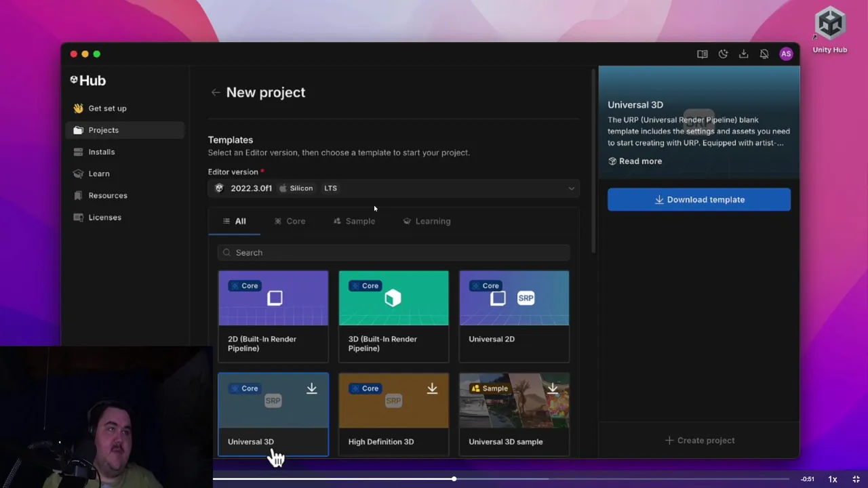
Task: Select the 2D Built-In Render Pipeline template
Action: (273, 317)
